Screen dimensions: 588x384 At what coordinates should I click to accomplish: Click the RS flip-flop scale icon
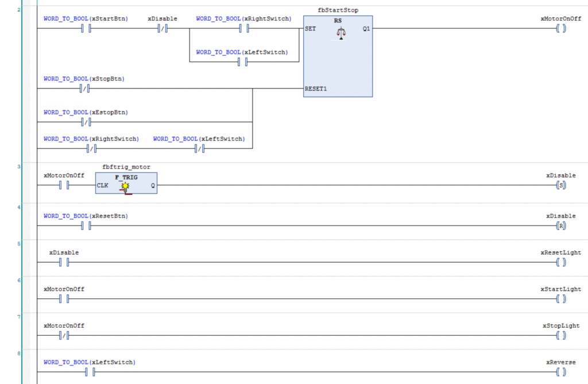pyautogui.click(x=341, y=33)
